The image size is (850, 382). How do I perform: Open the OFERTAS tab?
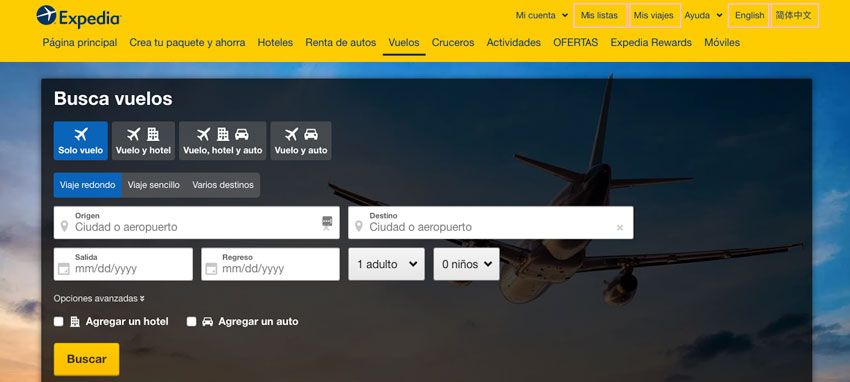pyautogui.click(x=576, y=42)
